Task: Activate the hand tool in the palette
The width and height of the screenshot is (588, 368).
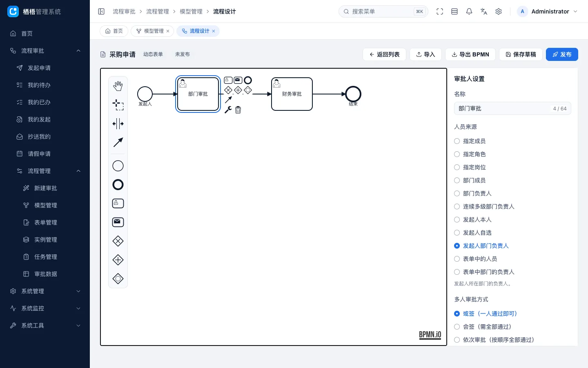Action: tap(118, 86)
